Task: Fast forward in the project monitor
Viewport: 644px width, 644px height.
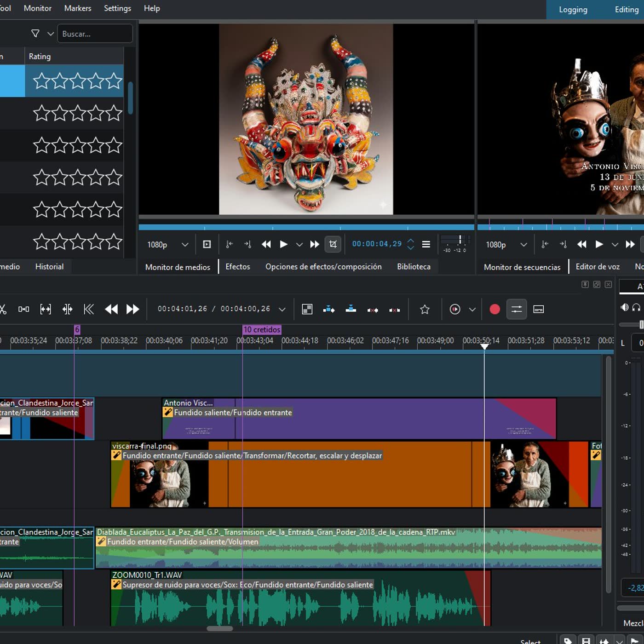Action: (630, 244)
